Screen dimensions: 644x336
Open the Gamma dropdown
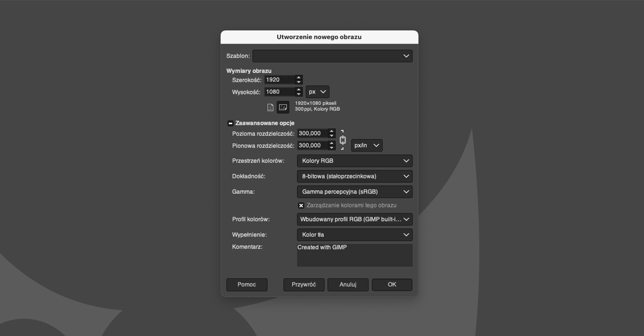pyautogui.click(x=354, y=192)
